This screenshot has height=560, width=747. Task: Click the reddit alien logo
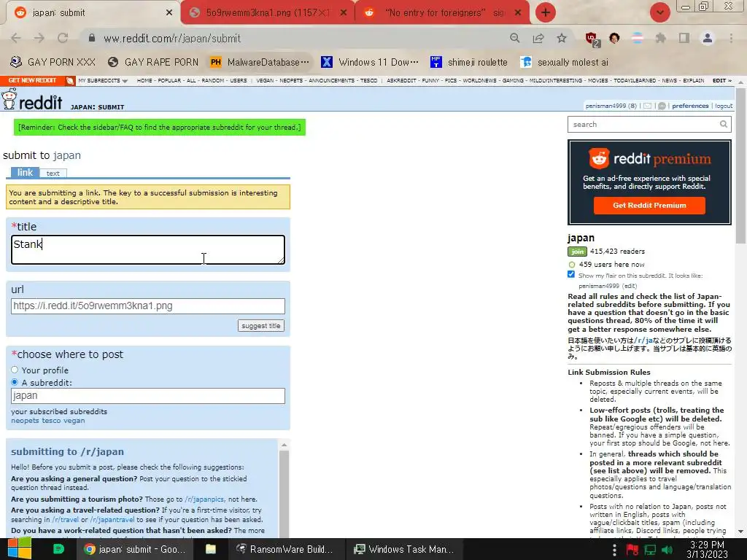click(9, 99)
